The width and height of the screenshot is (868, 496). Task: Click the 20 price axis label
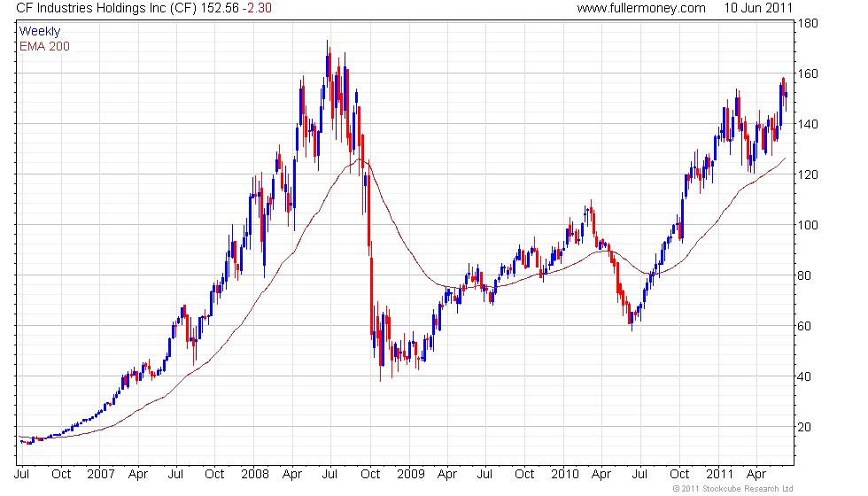point(804,427)
